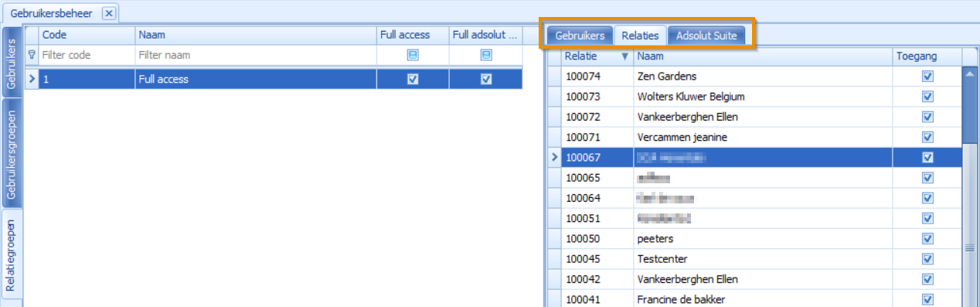Toggle Toegang for Francine de bakker
Viewport: 980px width, 307px height.
(927, 298)
